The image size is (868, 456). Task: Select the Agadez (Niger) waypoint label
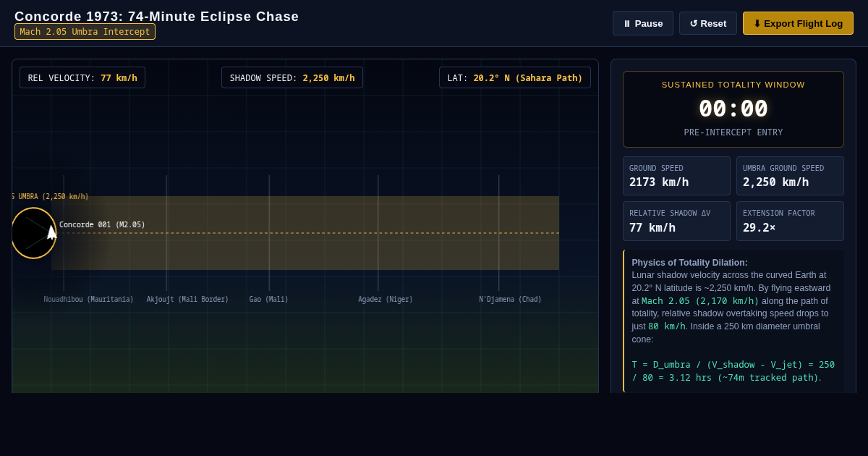386,300
